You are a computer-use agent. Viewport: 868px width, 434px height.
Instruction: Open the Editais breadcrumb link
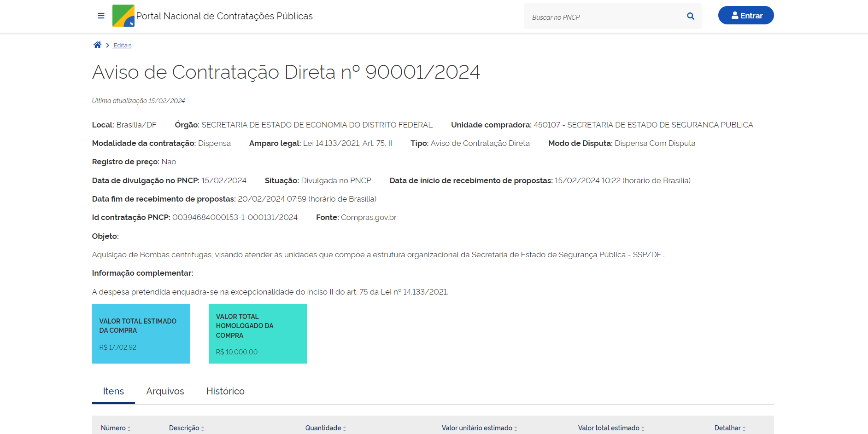tap(123, 46)
